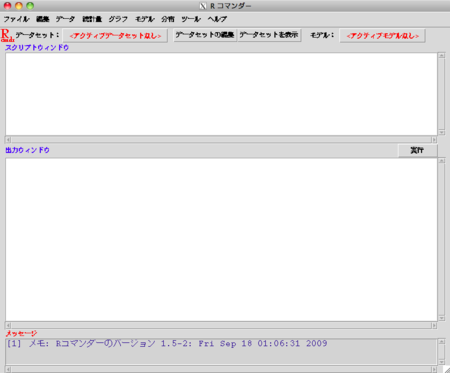450x373 pixels.
Task: Open the ファイル menu
Action: [x=16, y=19]
